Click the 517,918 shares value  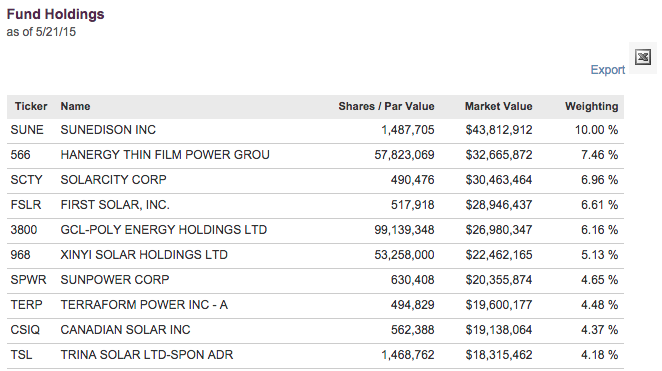coord(412,205)
